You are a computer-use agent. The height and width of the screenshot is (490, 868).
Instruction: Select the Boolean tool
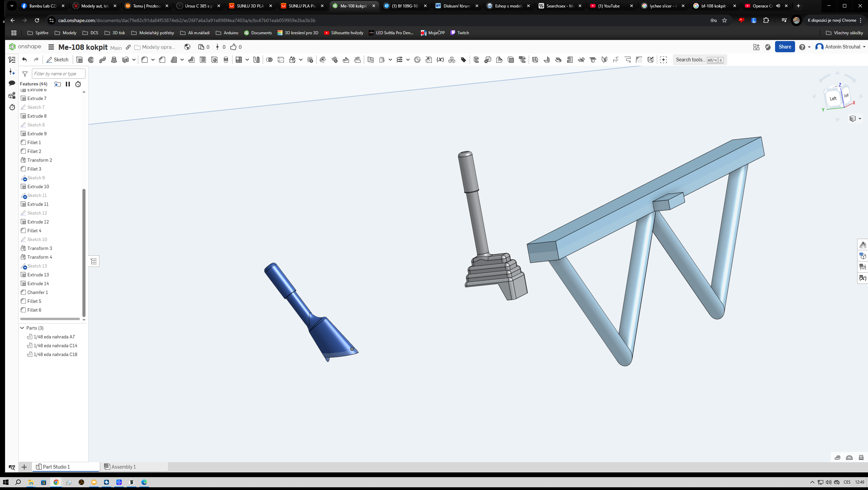coord(269,60)
